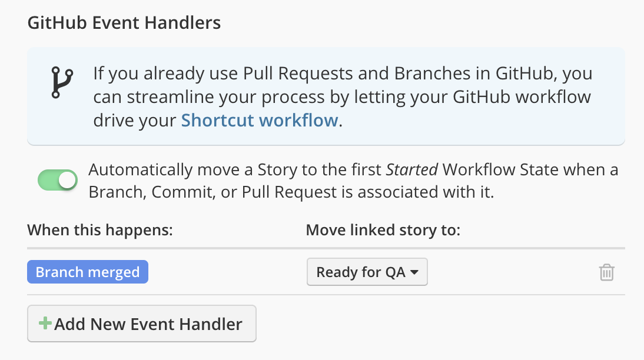Click the "Ready for QA" label text
Image resolution: width=644 pixels, height=360 pixels.
(x=360, y=272)
